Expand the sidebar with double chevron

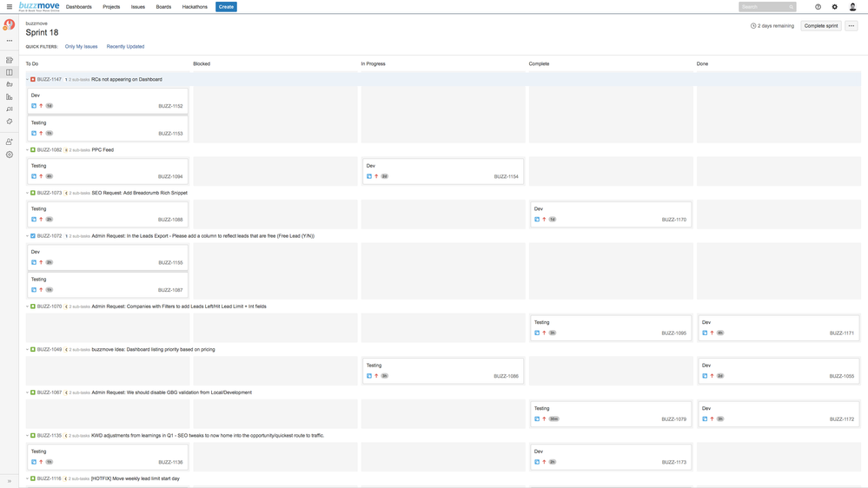(x=10, y=481)
